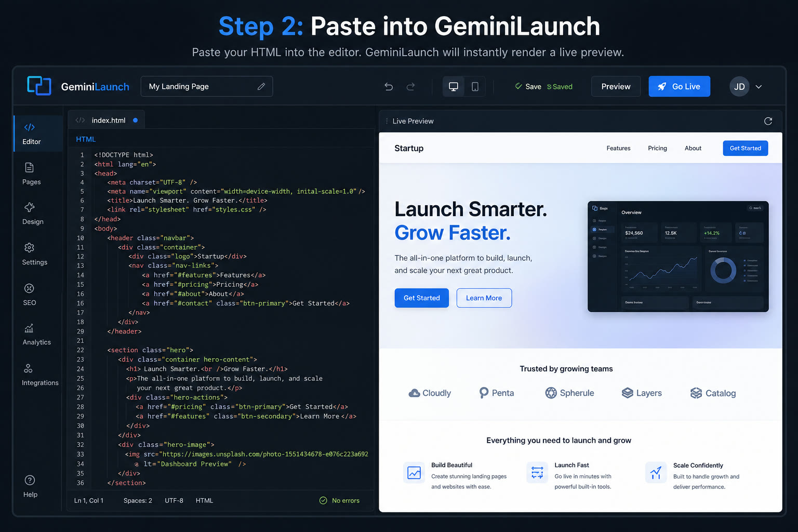Click the My Landing Page name field
Image resolution: width=798 pixels, height=532 pixels.
(206, 86)
